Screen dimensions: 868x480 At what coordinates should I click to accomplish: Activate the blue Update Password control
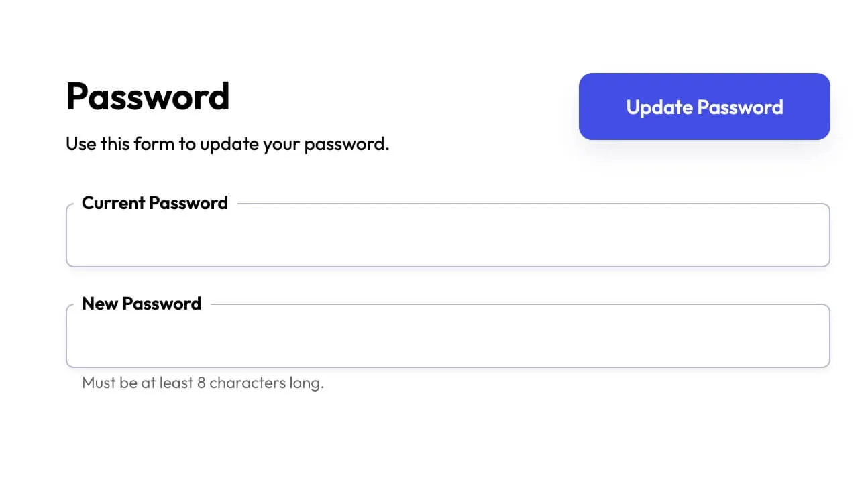click(x=704, y=106)
